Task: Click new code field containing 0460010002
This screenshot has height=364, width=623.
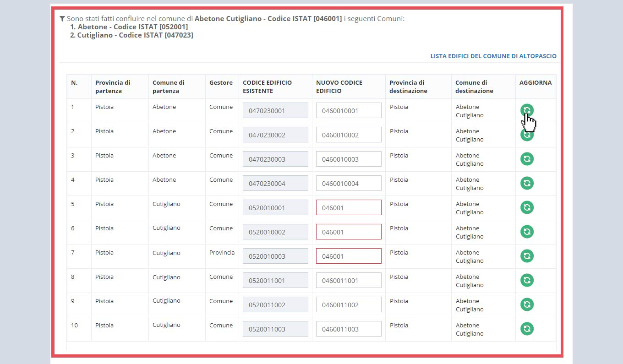Action: point(349,135)
